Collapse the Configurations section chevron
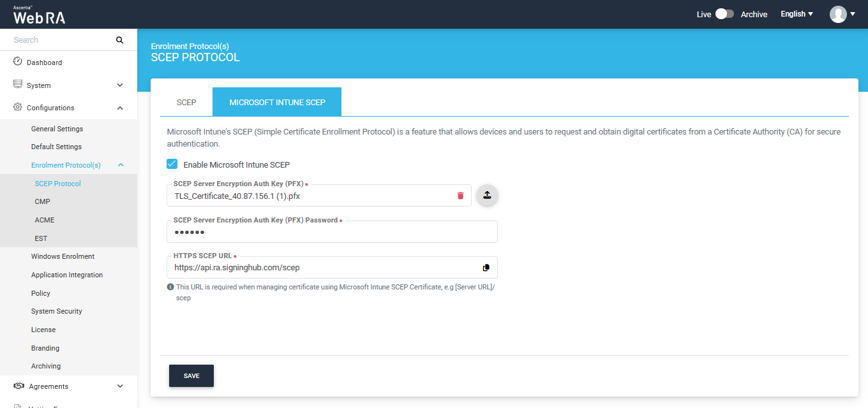Image resolution: width=868 pixels, height=408 pixels. (x=120, y=108)
